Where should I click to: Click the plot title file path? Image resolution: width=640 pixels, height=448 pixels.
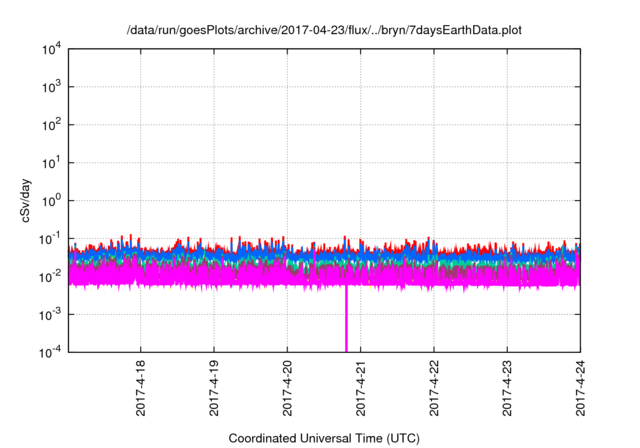(x=324, y=30)
